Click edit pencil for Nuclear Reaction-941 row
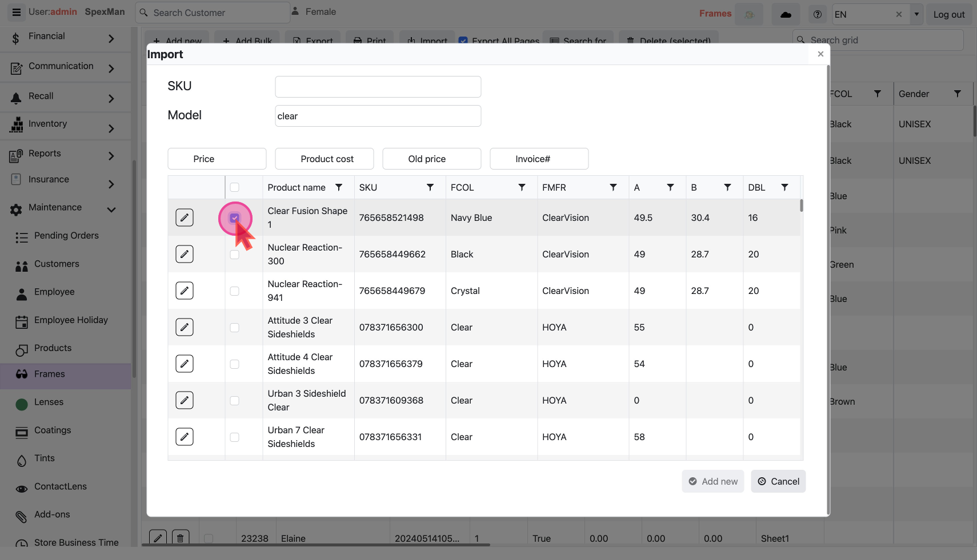Screen dimensions: 977x560 coord(184,291)
